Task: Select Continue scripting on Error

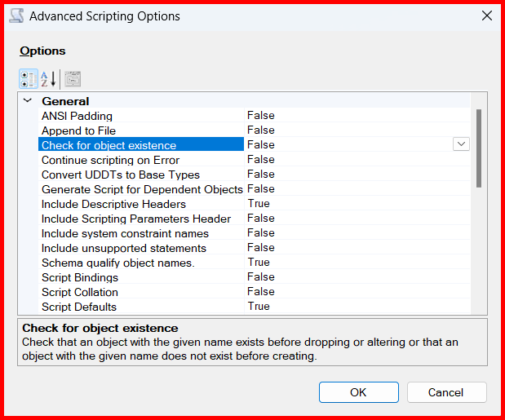Action: (x=110, y=160)
